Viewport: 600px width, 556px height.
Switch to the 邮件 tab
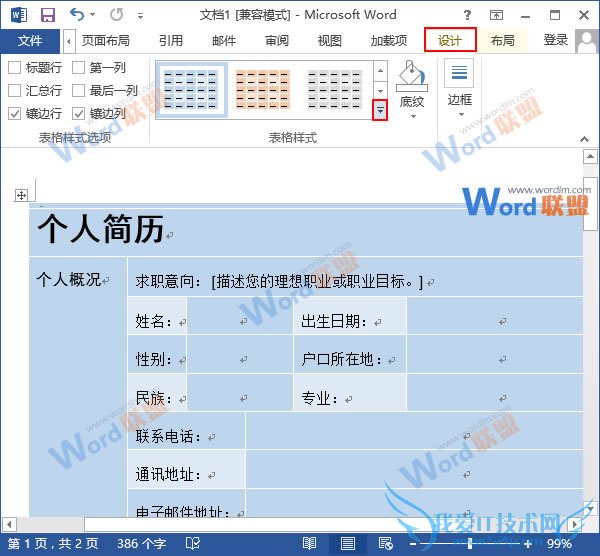click(x=224, y=40)
